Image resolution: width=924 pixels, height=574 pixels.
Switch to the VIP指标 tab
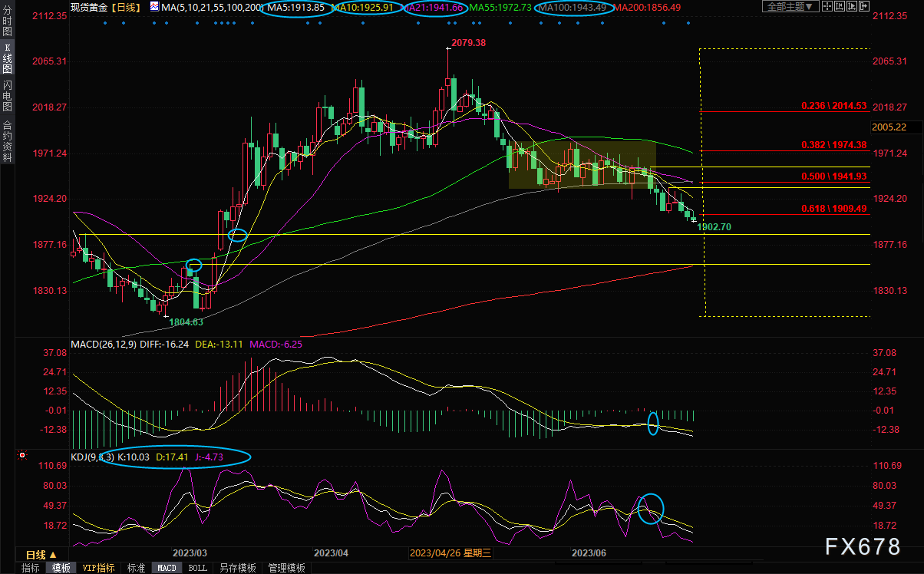(x=98, y=568)
